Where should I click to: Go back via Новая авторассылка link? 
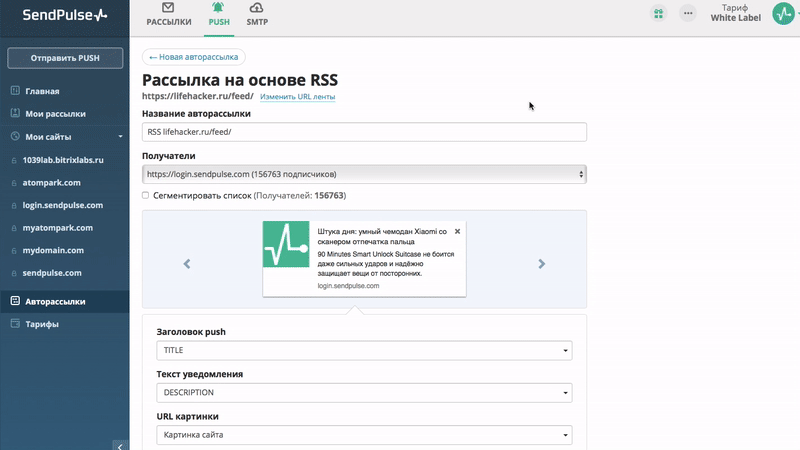tap(193, 57)
